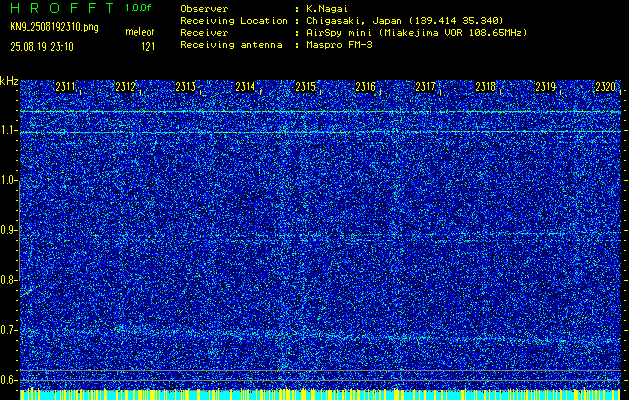Click the Observer label

pyautogui.click(x=204, y=9)
